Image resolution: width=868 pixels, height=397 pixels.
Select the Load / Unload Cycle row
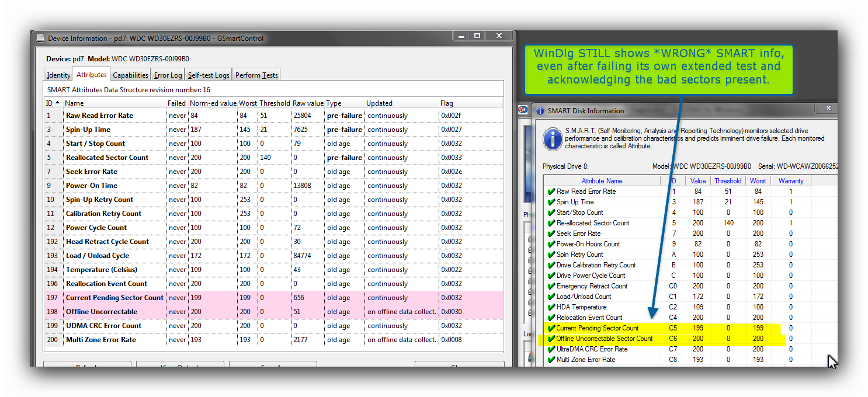(x=274, y=256)
